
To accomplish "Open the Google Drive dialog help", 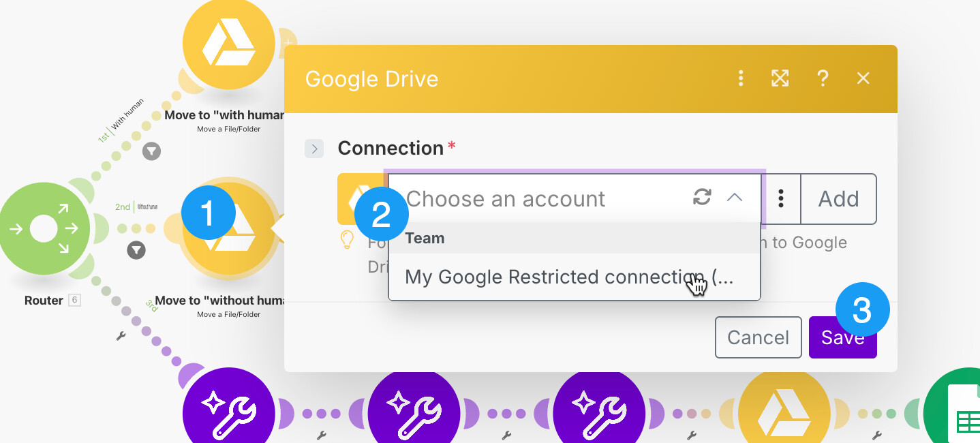I will [x=823, y=79].
